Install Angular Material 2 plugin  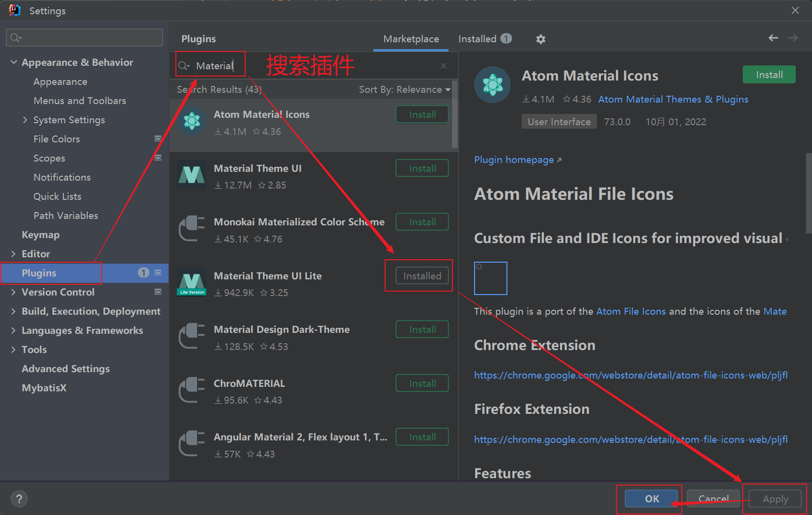click(422, 437)
